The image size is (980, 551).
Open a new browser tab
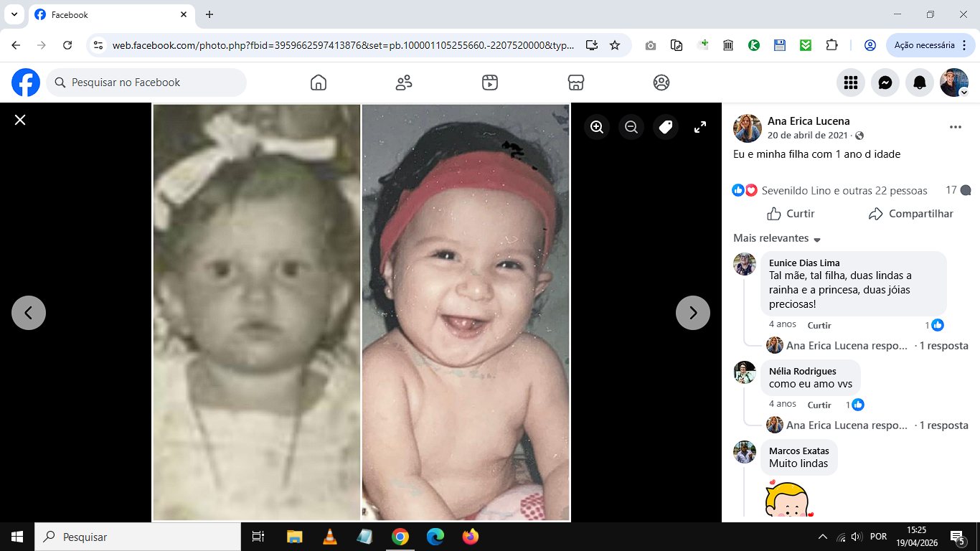tap(209, 14)
